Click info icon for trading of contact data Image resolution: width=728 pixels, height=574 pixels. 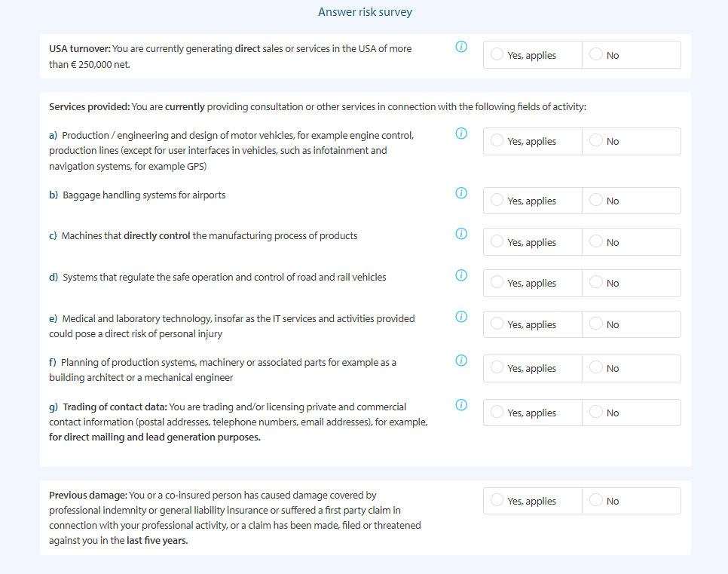461,405
